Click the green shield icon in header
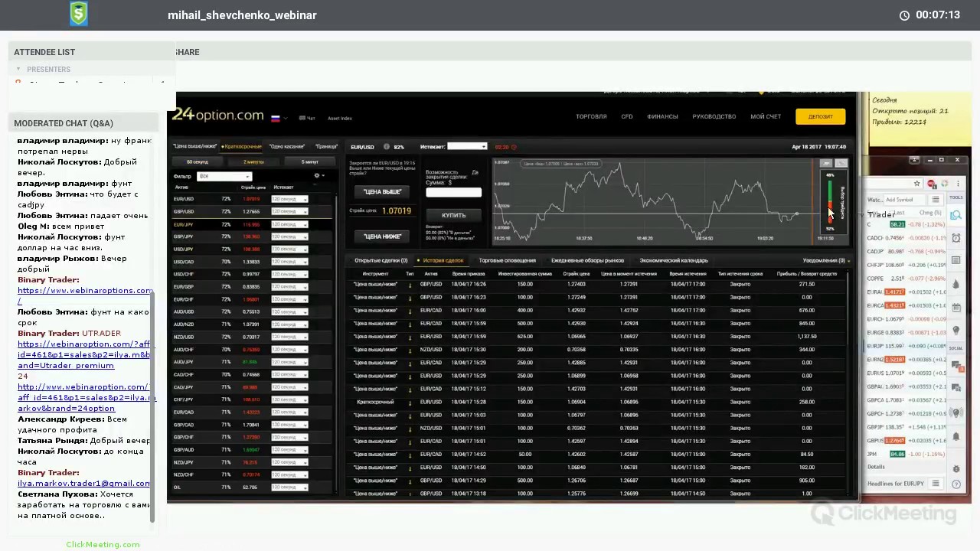This screenshot has width=980, height=551. click(x=79, y=14)
